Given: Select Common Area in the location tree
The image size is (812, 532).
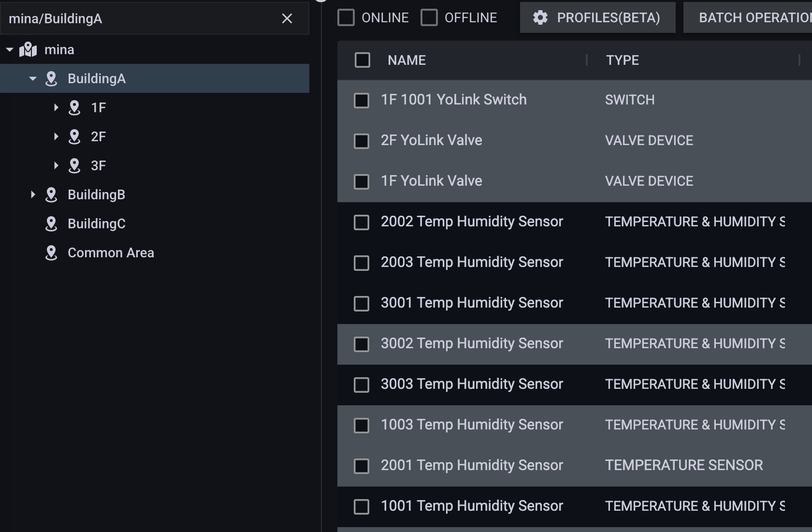Looking at the screenshot, I should (x=111, y=252).
